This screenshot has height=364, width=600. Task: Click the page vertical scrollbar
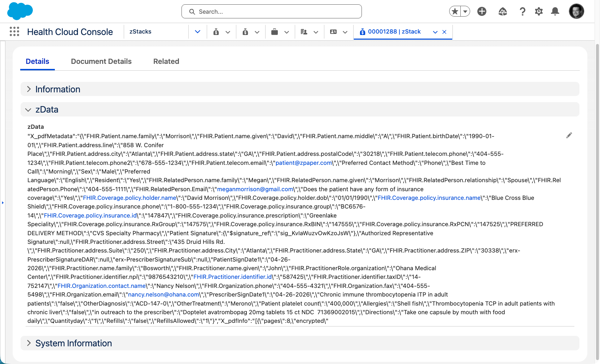597,202
